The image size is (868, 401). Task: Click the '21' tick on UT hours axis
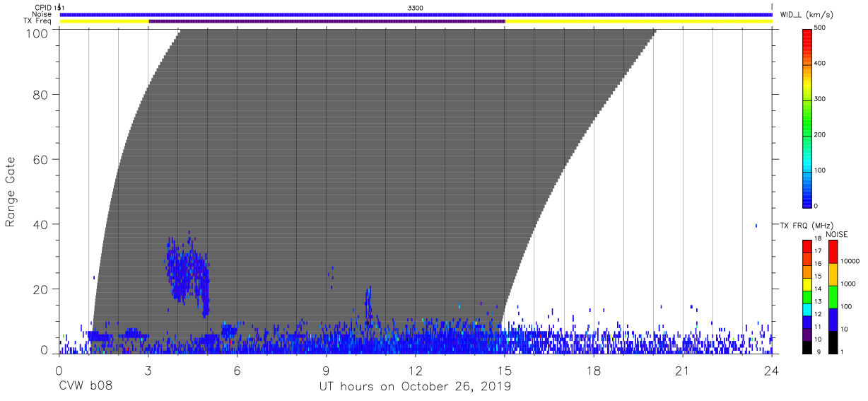683,370
